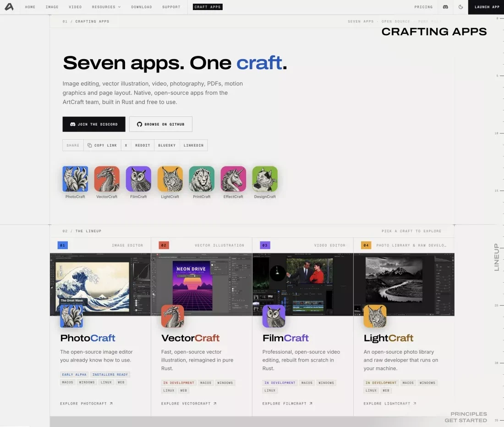Select the EffectCraft unicorn icon

233,179
